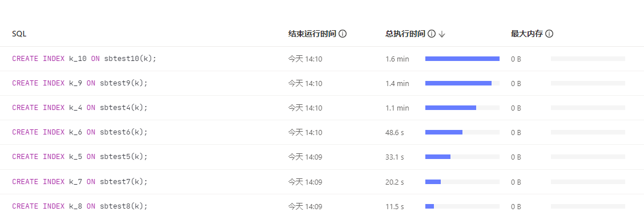This screenshot has height=216, width=644.
Task: Click the 总执行时间 column header
Action: [x=405, y=34]
